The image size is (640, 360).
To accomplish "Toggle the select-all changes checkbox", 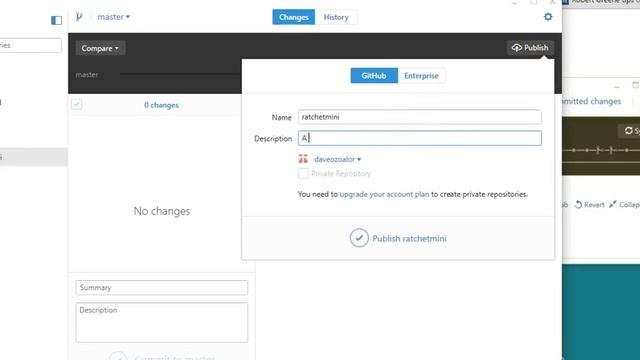I will point(76,104).
